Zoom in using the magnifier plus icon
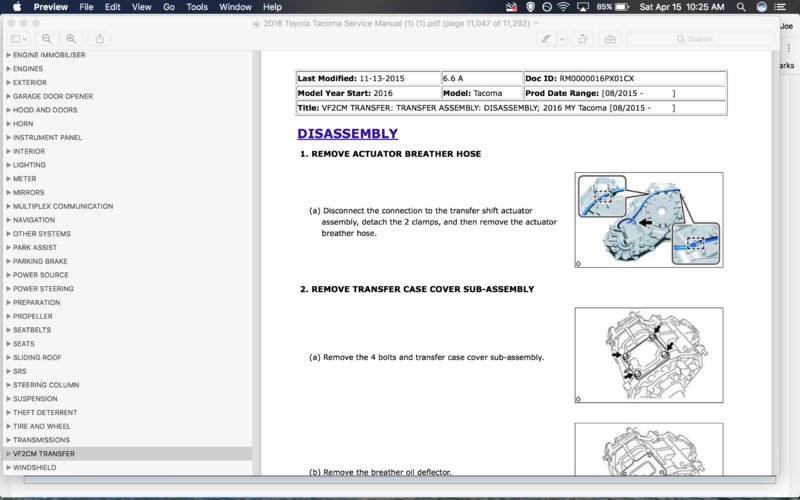 (71, 39)
